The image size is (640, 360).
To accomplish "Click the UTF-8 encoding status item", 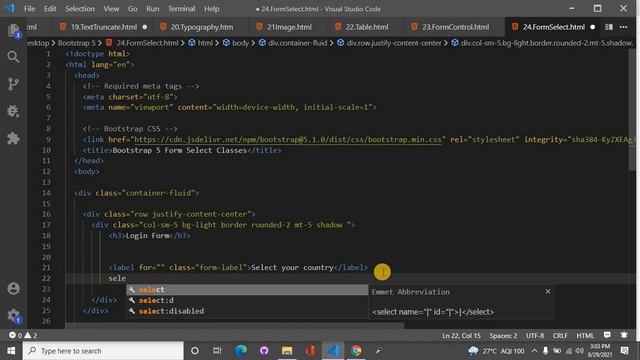I will point(535,336).
